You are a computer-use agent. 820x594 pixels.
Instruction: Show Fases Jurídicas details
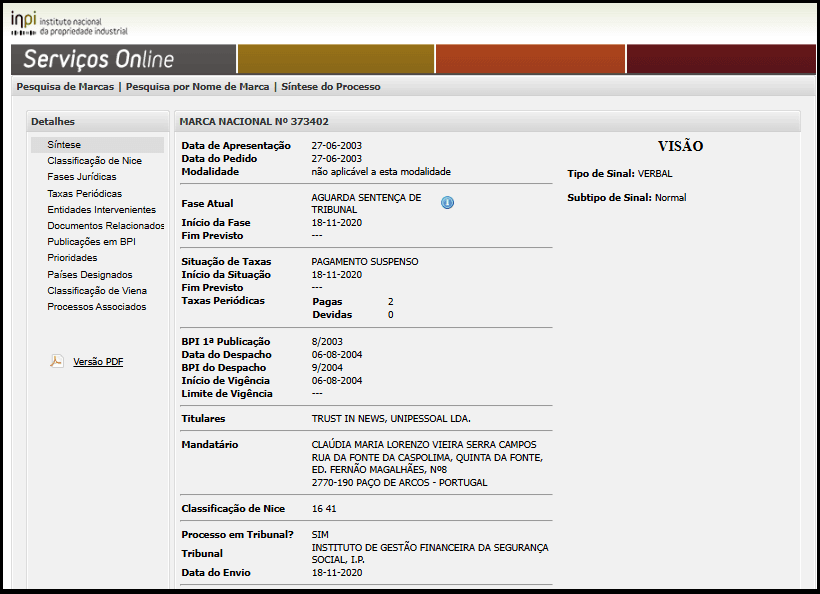pyautogui.click(x=81, y=177)
